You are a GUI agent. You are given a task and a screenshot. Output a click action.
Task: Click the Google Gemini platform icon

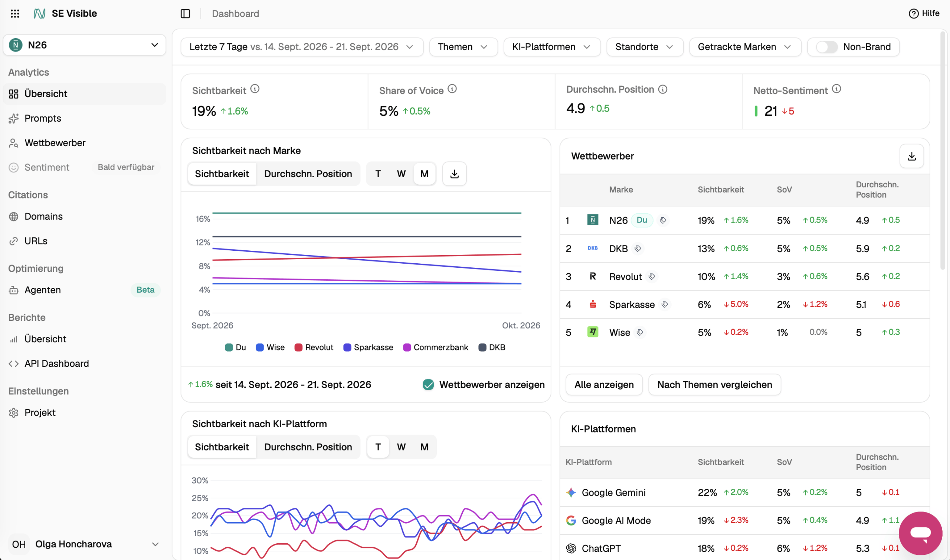[x=571, y=492]
